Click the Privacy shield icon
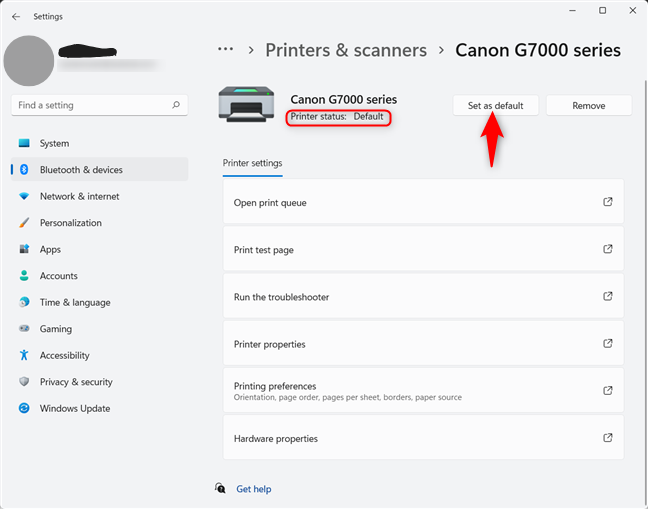Image resolution: width=648 pixels, height=509 pixels. click(x=24, y=381)
